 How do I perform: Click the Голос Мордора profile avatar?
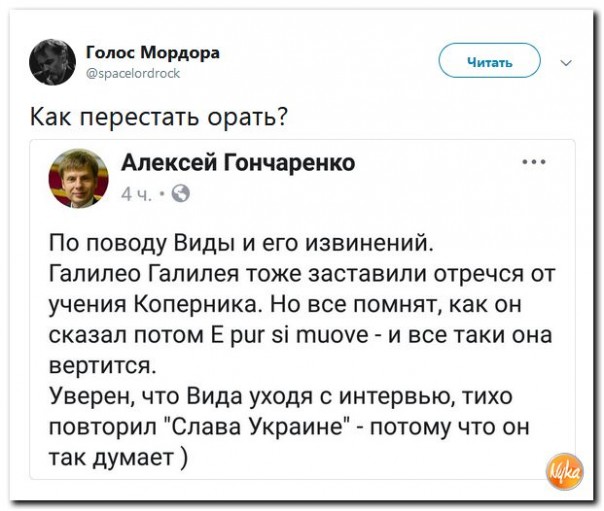52,61
